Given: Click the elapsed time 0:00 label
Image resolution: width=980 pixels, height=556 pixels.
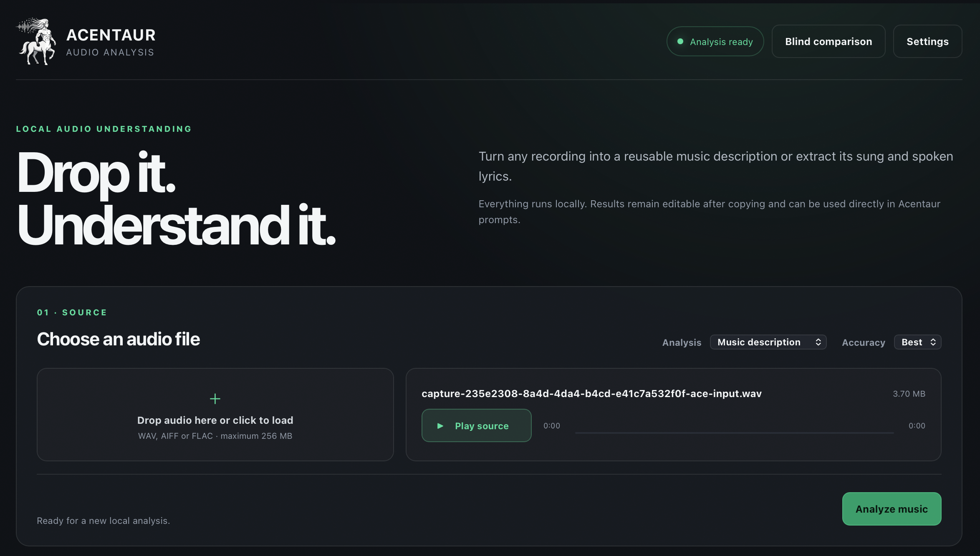Looking at the screenshot, I should pos(552,426).
